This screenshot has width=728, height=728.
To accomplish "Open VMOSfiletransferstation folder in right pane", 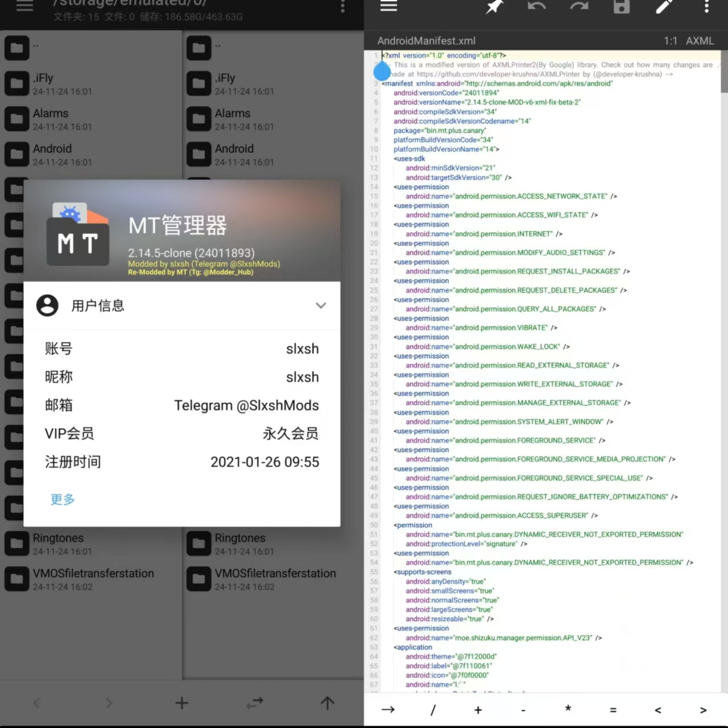I will click(274, 579).
